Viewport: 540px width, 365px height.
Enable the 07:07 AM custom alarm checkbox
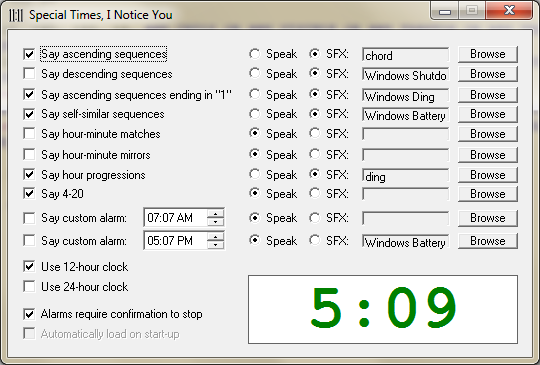29,218
